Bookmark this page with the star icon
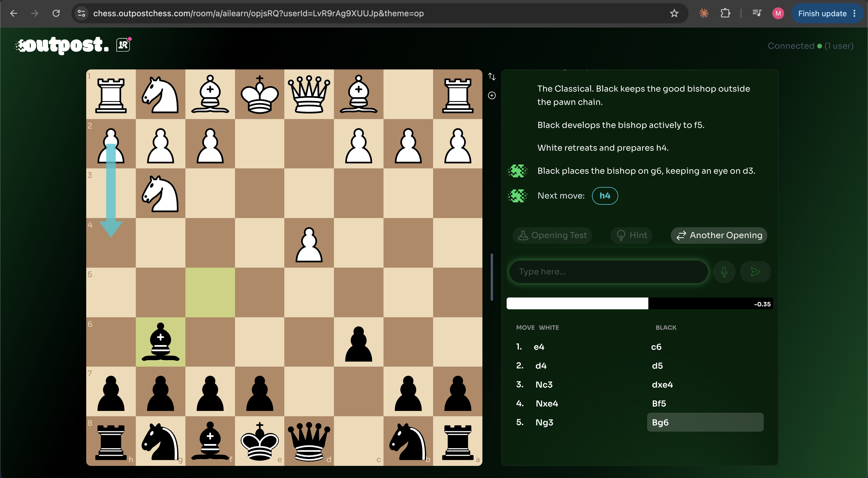The width and height of the screenshot is (868, 478). coord(674,14)
